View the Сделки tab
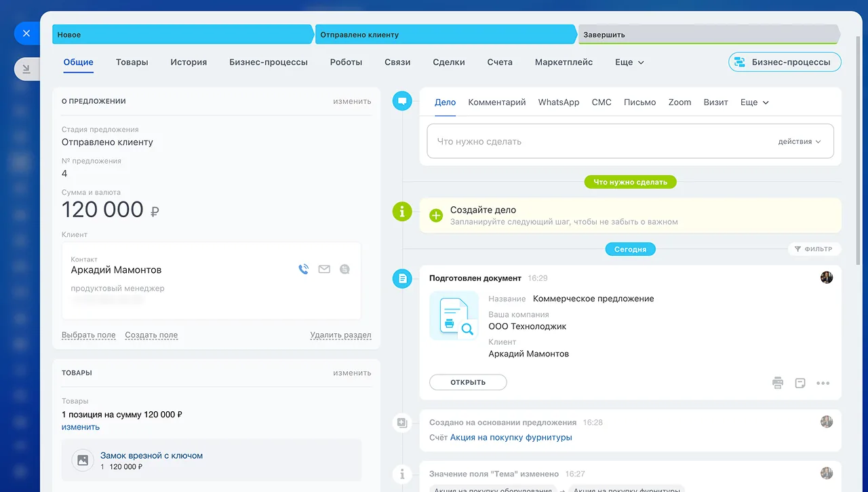This screenshot has width=868, height=492. (x=449, y=62)
